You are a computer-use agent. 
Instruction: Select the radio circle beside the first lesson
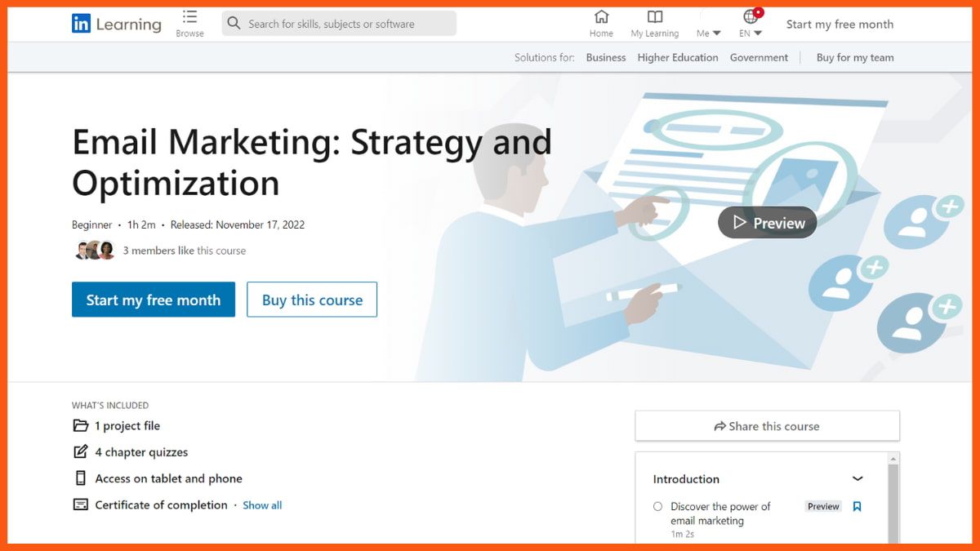pyautogui.click(x=657, y=506)
